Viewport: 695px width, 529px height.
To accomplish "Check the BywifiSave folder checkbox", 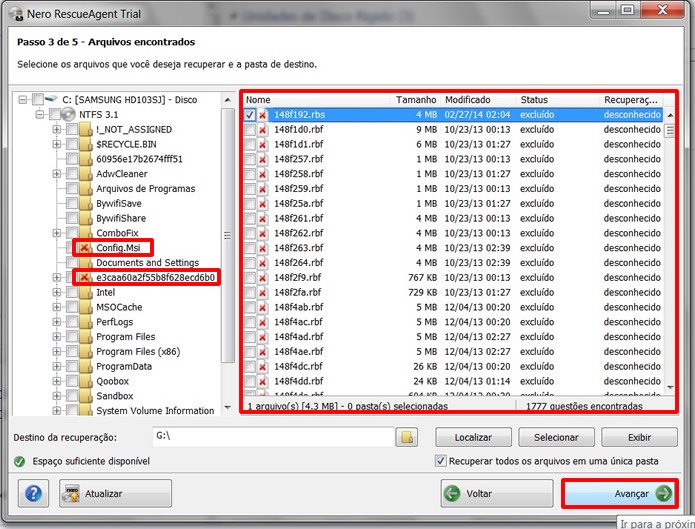I will point(72,204).
